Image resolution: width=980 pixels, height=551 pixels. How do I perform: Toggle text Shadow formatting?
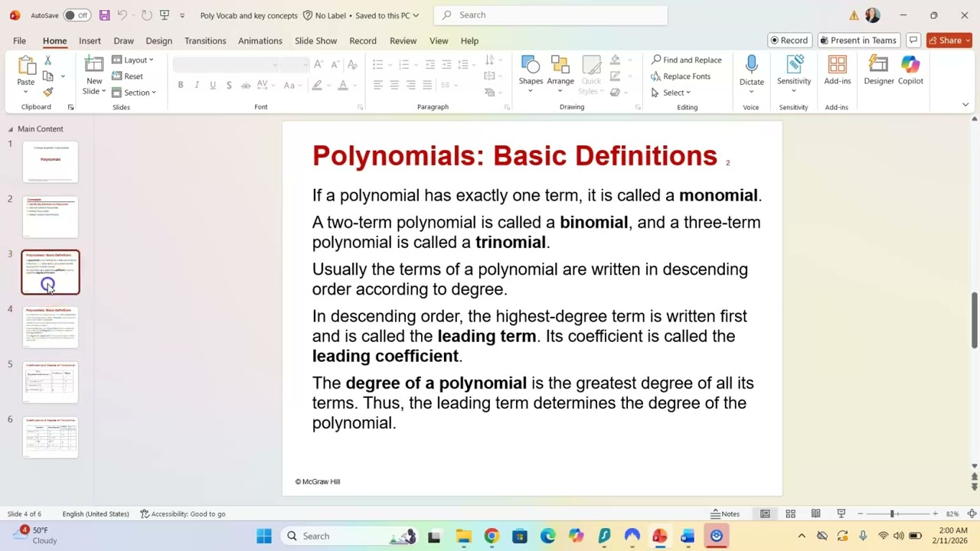(x=229, y=85)
